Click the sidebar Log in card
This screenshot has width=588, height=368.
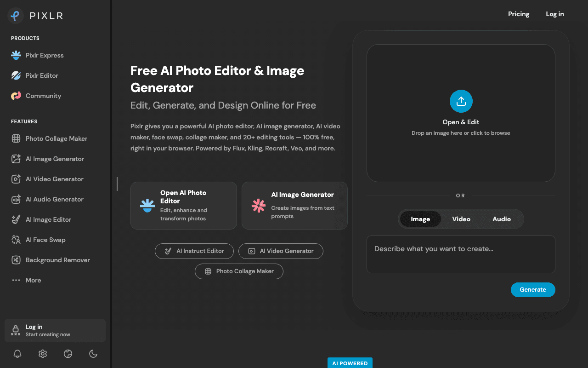[x=55, y=330]
